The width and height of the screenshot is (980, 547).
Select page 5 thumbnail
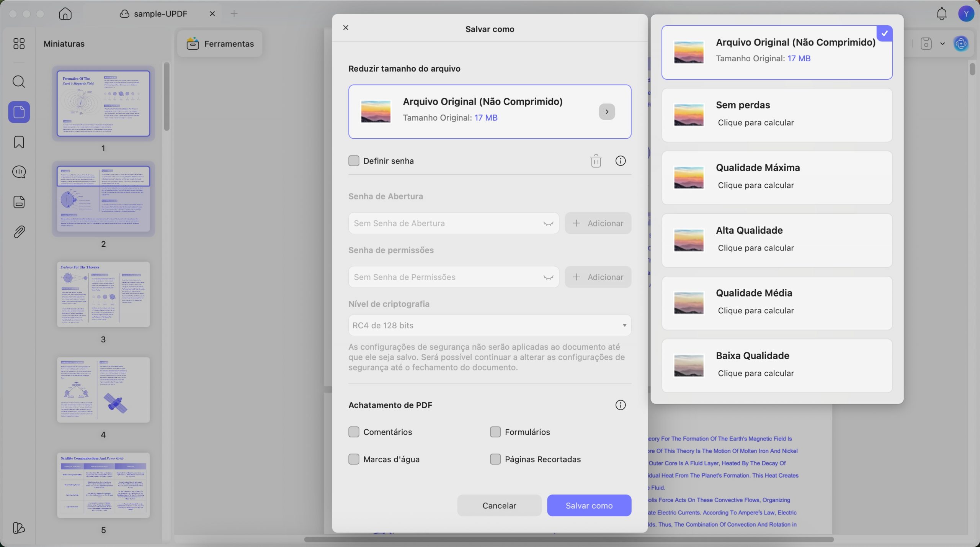103,485
